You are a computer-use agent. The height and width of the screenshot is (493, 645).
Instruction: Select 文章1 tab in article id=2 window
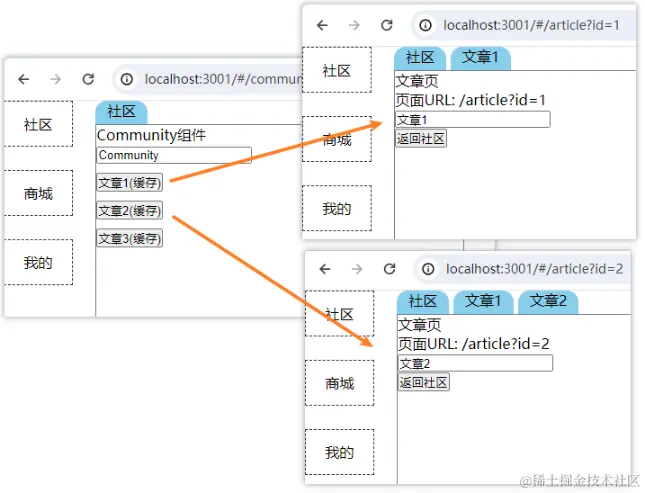(483, 302)
